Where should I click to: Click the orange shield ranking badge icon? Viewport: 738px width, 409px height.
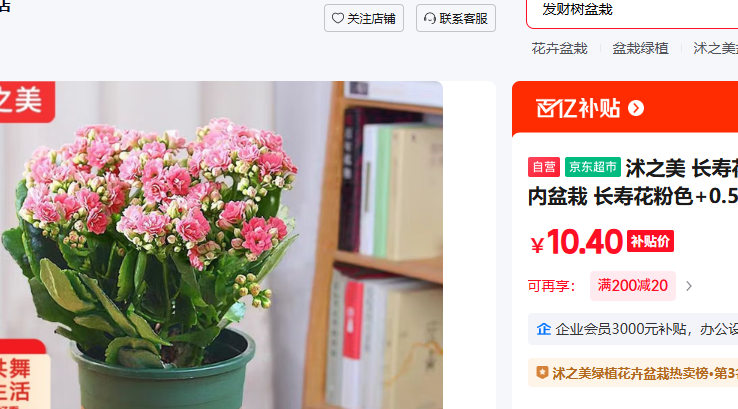point(542,373)
